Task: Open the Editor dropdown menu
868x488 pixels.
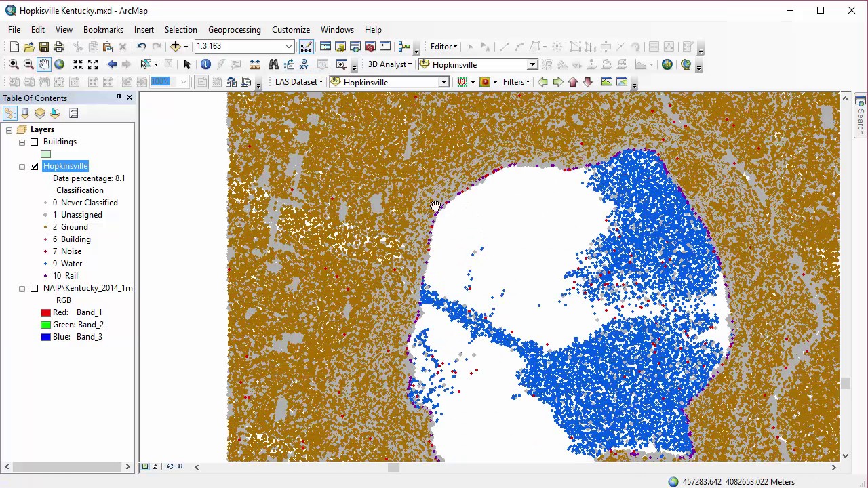Action: click(443, 46)
